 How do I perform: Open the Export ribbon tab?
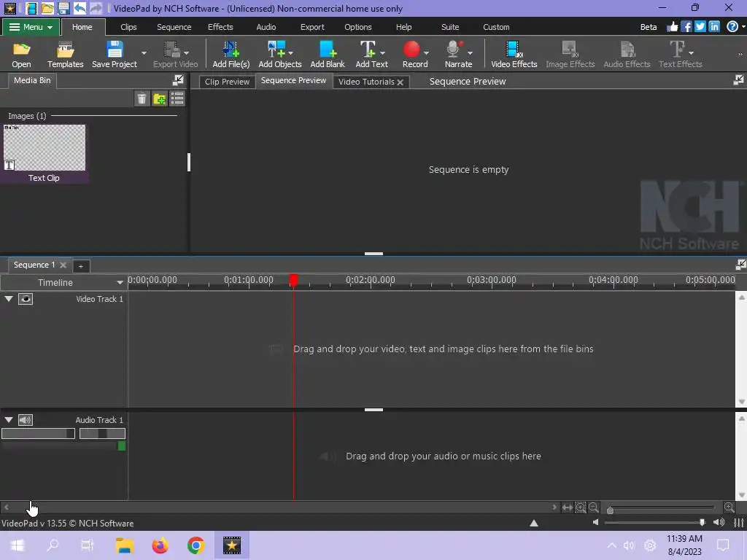pyautogui.click(x=312, y=27)
